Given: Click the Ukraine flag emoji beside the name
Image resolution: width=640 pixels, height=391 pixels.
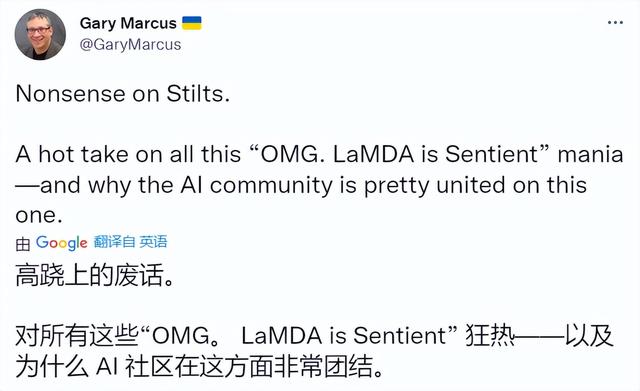Looking at the screenshot, I should [191, 23].
